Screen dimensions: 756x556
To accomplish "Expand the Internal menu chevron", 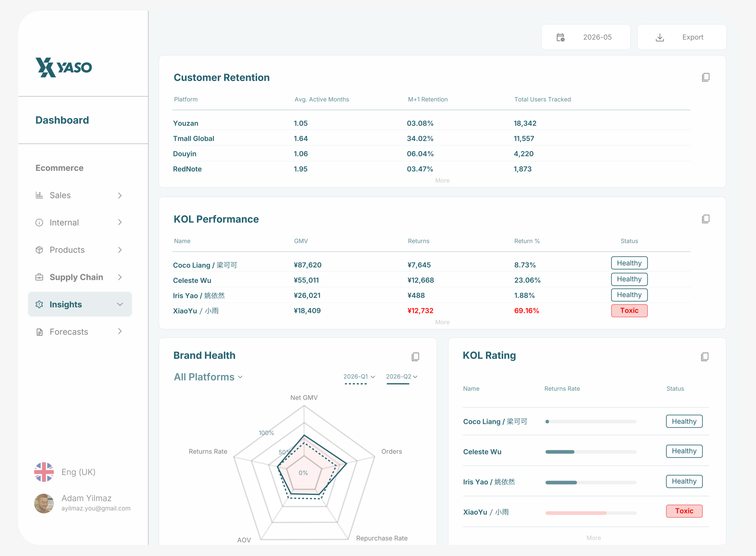I will coord(120,222).
